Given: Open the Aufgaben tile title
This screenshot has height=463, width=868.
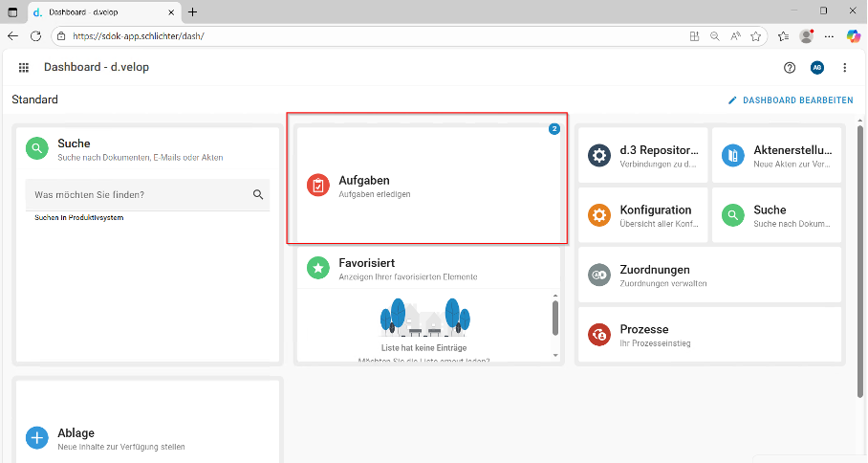Looking at the screenshot, I should [x=363, y=181].
